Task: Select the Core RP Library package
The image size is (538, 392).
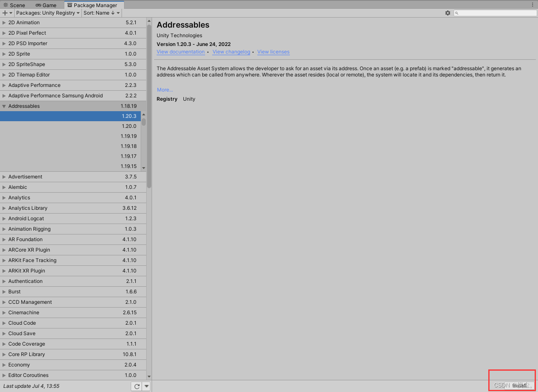Action: (x=73, y=354)
